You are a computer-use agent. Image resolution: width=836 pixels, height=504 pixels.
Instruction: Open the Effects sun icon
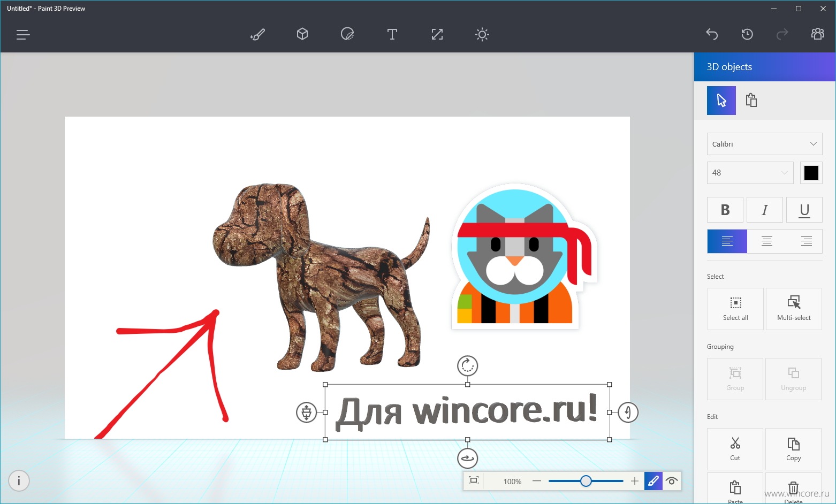coord(482,35)
